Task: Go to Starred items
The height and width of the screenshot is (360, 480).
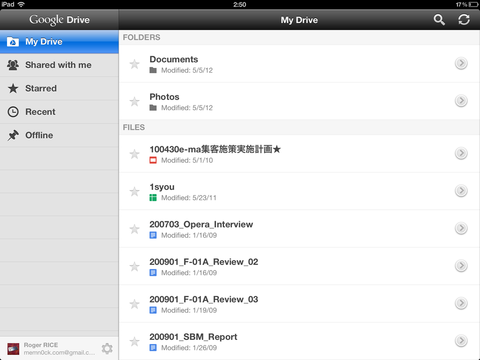Action: coord(59,88)
